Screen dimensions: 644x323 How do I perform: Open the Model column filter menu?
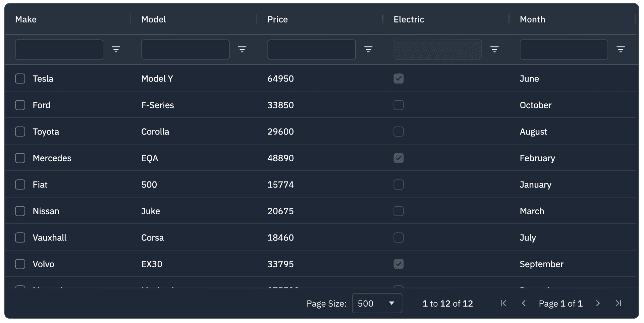tap(242, 50)
